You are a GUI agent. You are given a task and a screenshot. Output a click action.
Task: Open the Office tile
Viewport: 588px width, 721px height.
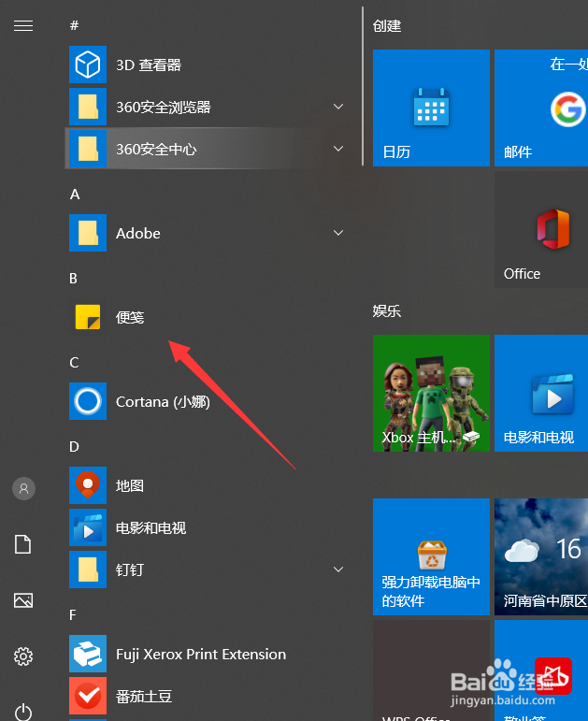click(x=541, y=230)
